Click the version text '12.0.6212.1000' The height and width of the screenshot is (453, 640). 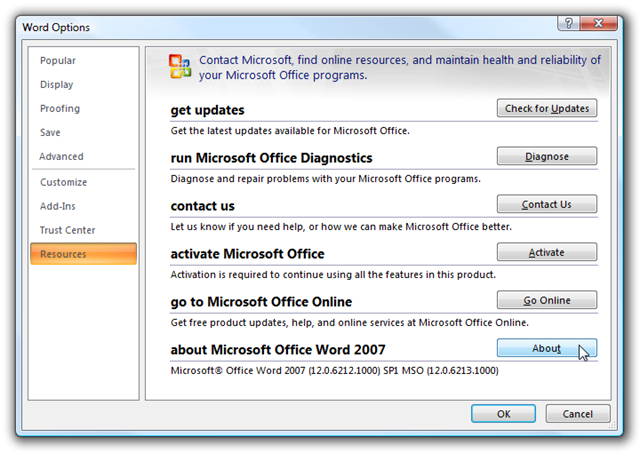click(x=344, y=371)
